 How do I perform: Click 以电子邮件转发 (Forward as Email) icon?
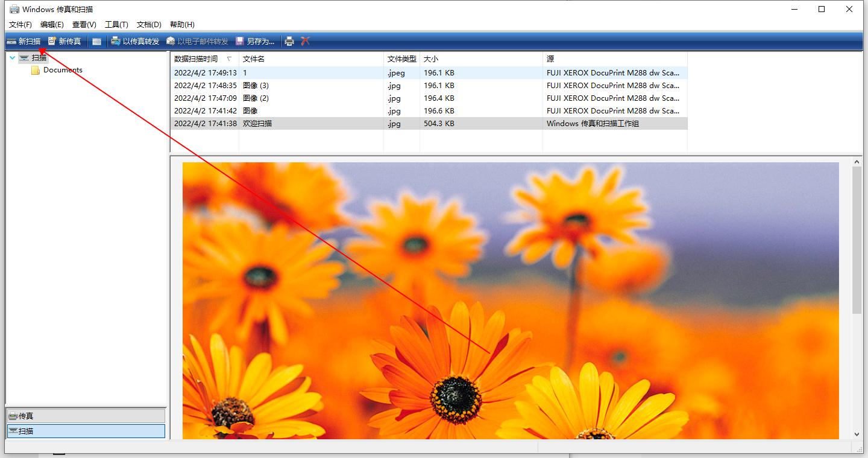click(x=197, y=41)
